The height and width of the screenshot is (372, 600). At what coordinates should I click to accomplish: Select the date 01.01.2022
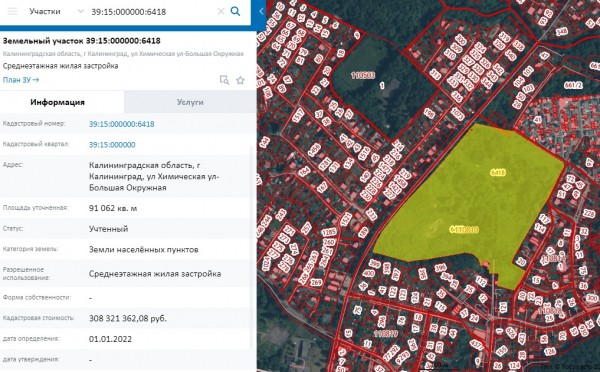point(110,339)
